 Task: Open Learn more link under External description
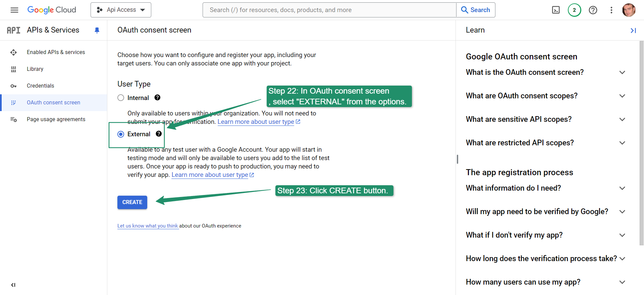coord(213,175)
